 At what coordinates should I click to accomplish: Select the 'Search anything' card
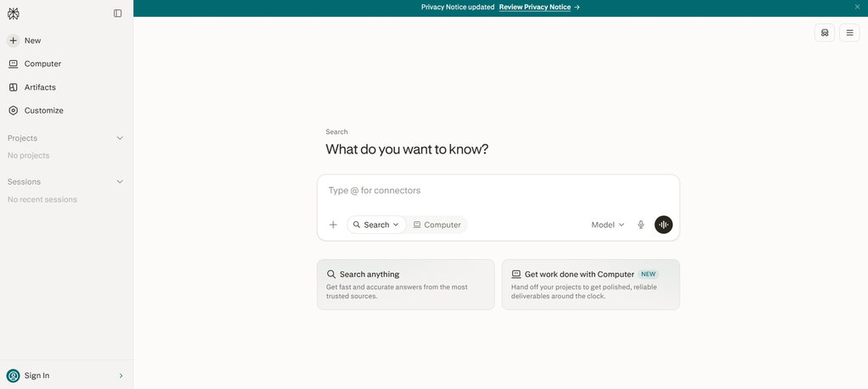406,285
